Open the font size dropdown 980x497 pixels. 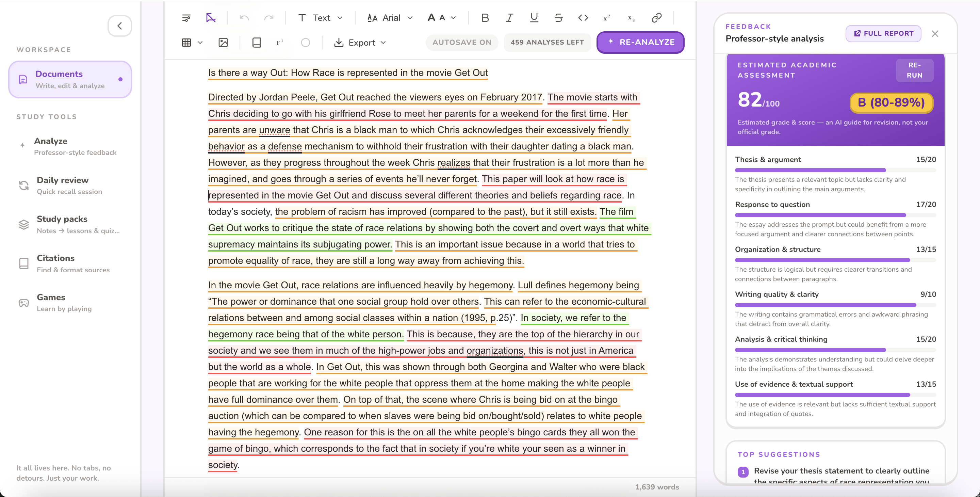(442, 18)
